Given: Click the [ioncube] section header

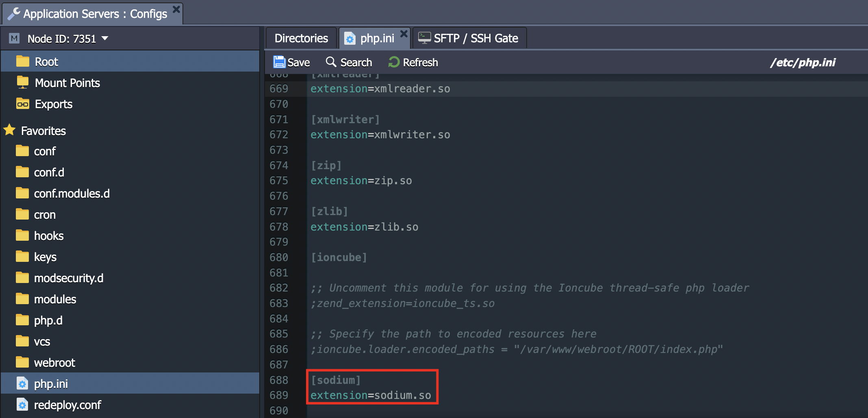Looking at the screenshot, I should click(339, 257).
